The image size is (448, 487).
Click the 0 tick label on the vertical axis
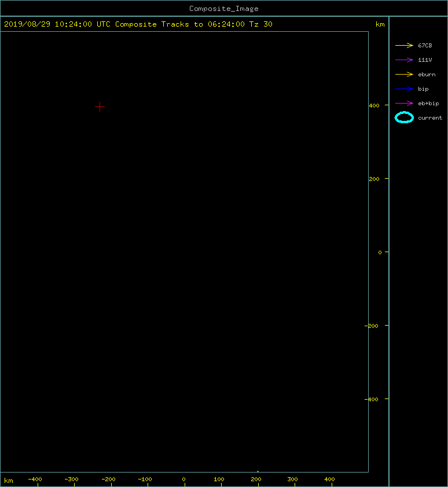(x=380, y=252)
